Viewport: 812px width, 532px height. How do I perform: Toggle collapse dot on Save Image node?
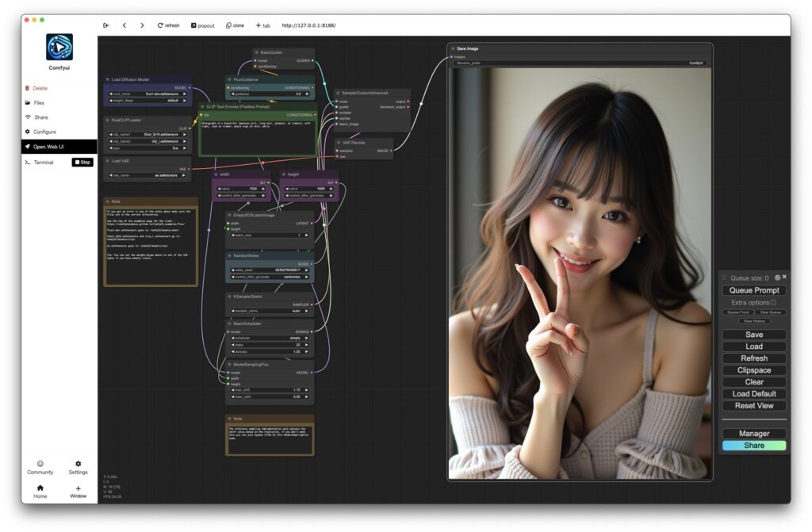coord(452,48)
